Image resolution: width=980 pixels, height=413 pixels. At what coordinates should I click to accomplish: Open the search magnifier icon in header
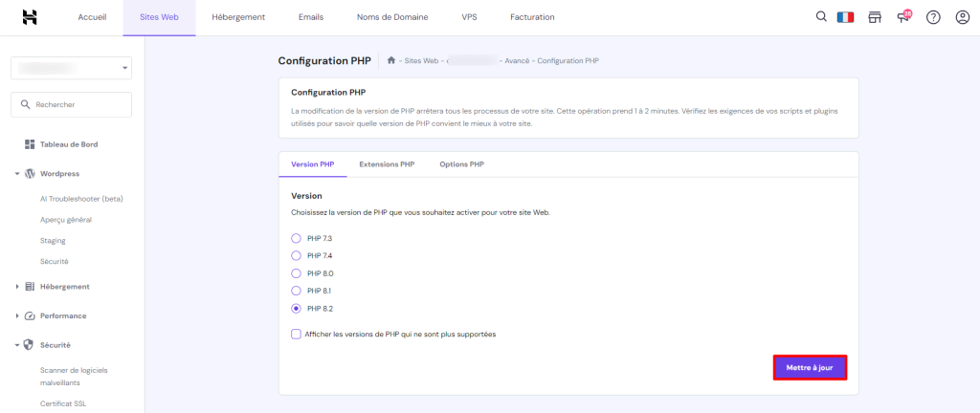(x=820, y=17)
